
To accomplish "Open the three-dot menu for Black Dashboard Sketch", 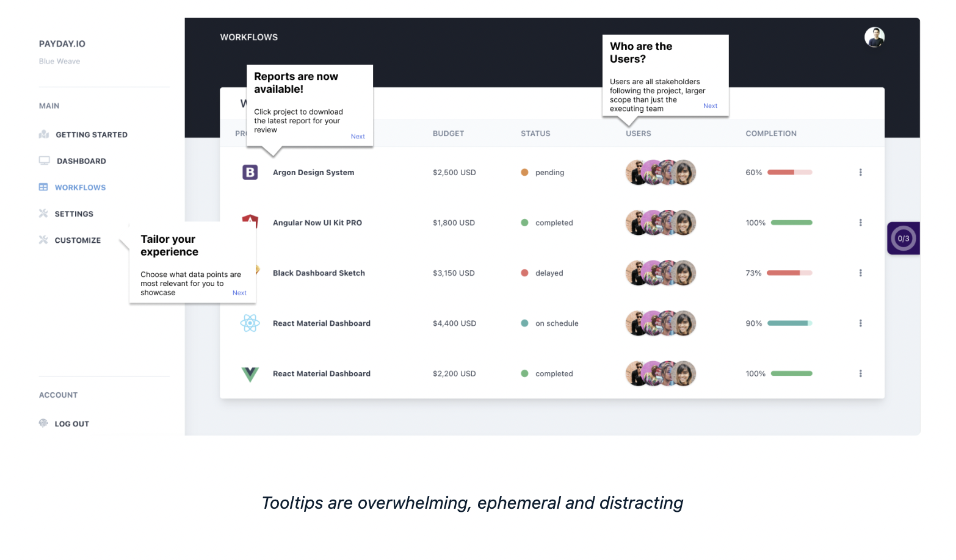I will (x=861, y=273).
